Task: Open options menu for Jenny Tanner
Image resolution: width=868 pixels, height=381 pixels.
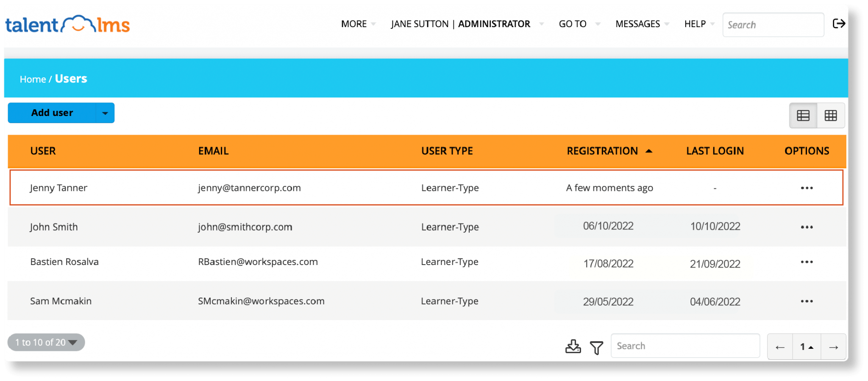Action: point(807,188)
